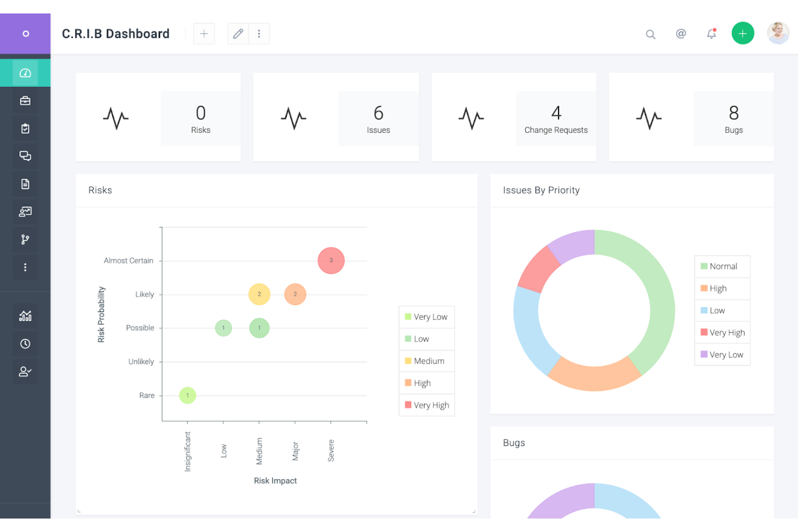Open the dashboard gauge icon in sidebar
This screenshot has height=532, width=798.
tap(25, 73)
